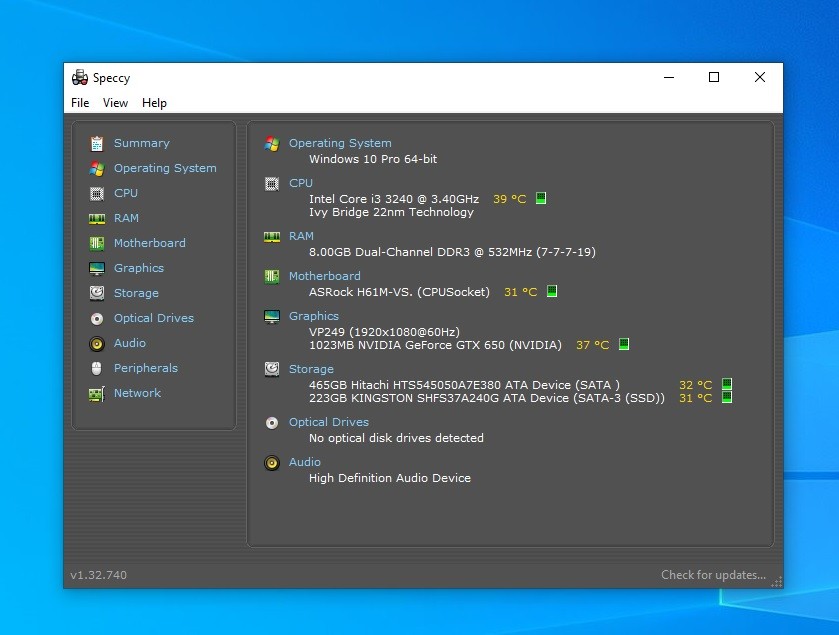The width and height of the screenshot is (839, 635).
Task: Click the Summary clipboard icon in sidebar
Action: [x=97, y=143]
